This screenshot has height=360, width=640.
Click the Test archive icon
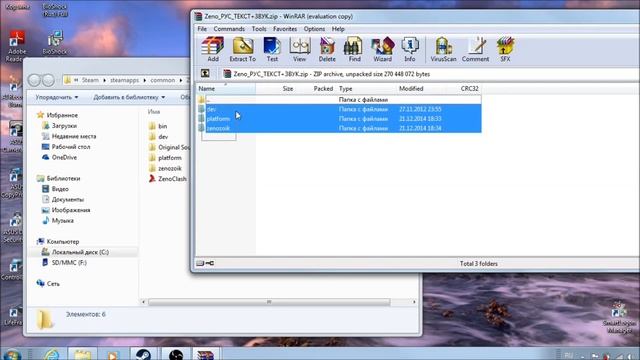pyautogui.click(x=272, y=49)
